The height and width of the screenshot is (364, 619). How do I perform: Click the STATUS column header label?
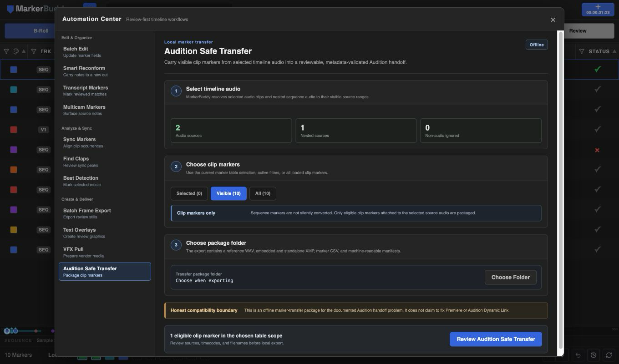pyautogui.click(x=599, y=51)
